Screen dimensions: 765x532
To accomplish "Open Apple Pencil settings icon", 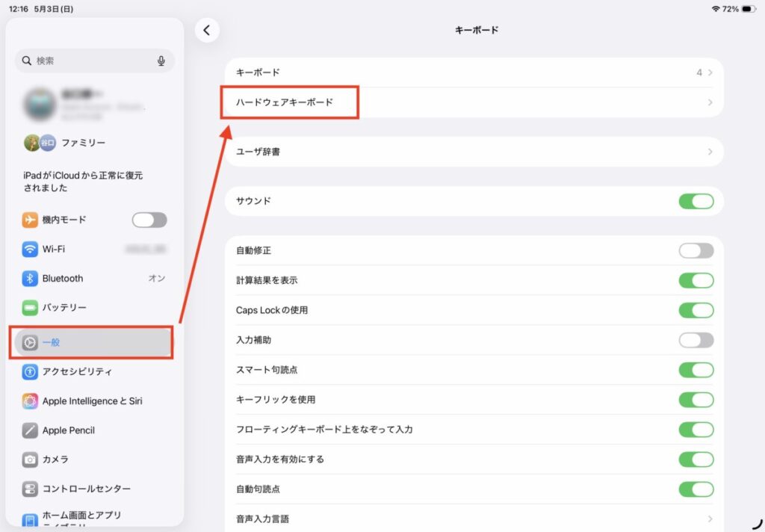I will 30,430.
